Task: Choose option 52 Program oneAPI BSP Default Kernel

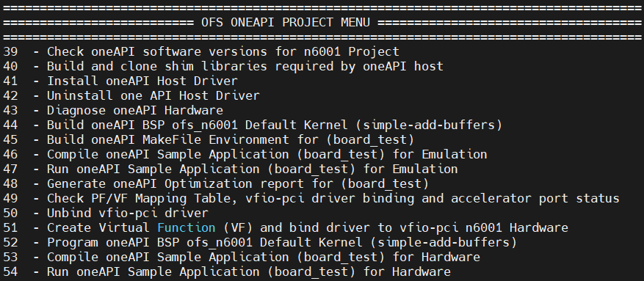Action: click(x=259, y=242)
